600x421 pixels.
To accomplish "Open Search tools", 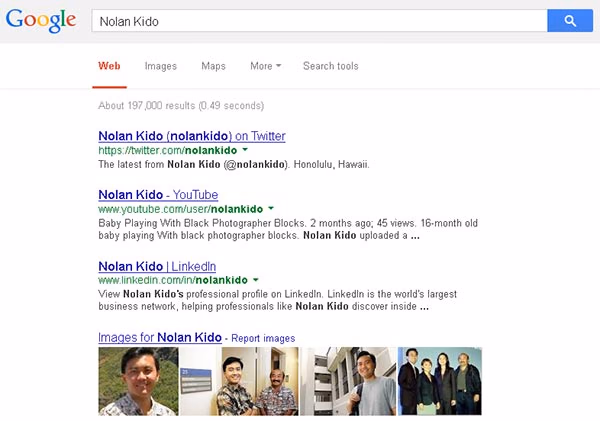I will [x=331, y=66].
